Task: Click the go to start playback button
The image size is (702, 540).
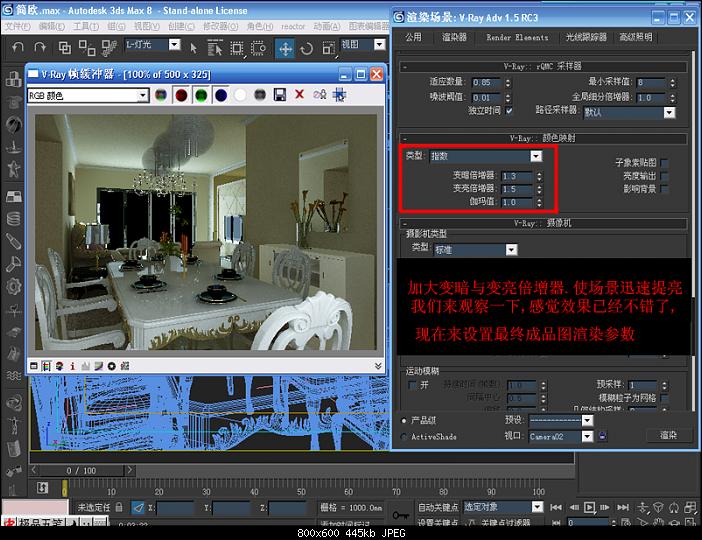Action: click(x=556, y=507)
